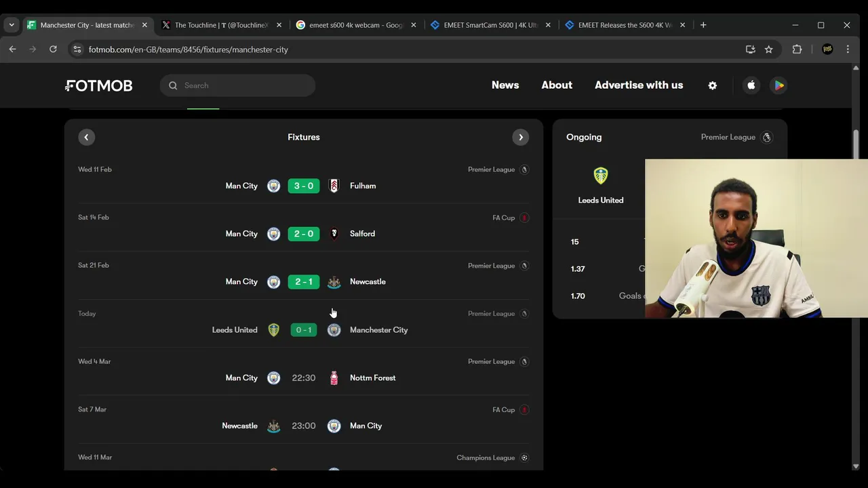Click Man City crest in Fulham row
The height and width of the screenshot is (488, 868).
273,186
